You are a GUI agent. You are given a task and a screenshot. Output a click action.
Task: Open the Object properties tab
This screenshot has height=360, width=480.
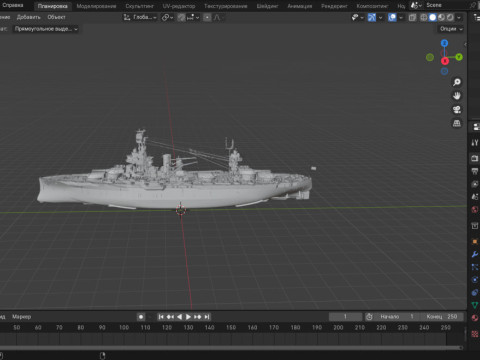[x=475, y=242]
